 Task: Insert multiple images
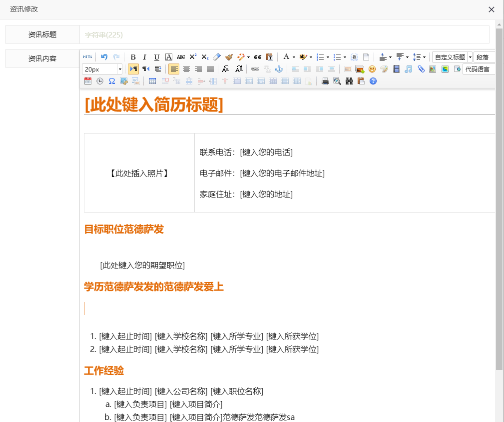point(360,69)
